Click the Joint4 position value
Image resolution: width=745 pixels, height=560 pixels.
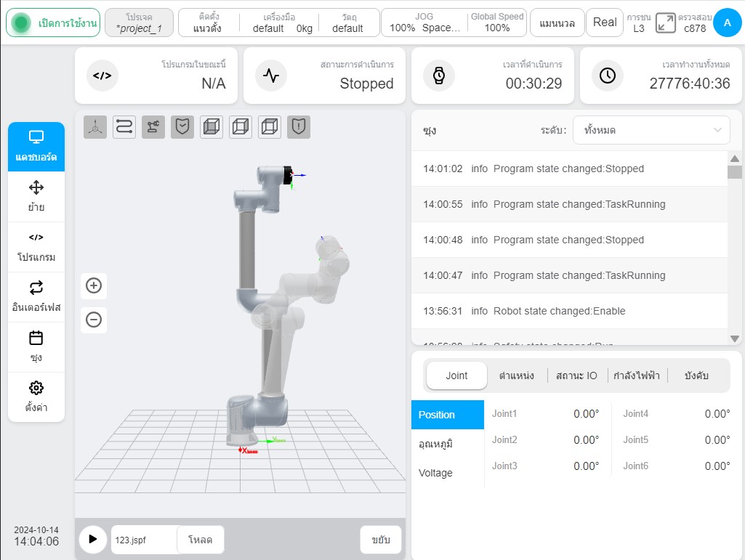pyautogui.click(x=717, y=414)
